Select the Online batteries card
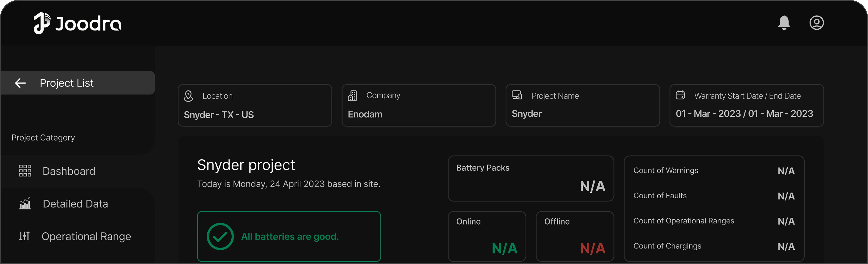The image size is (868, 264). pyautogui.click(x=487, y=236)
